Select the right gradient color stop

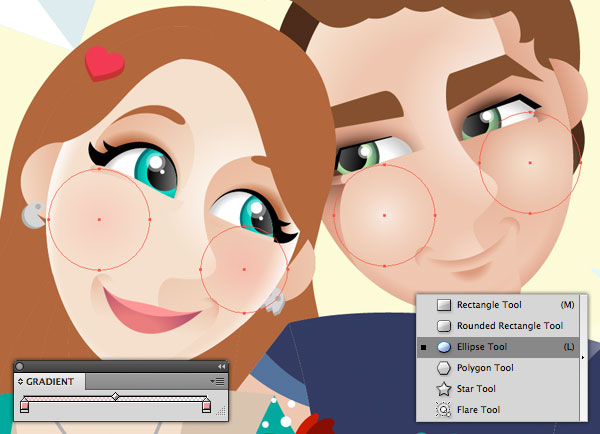click(x=207, y=405)
